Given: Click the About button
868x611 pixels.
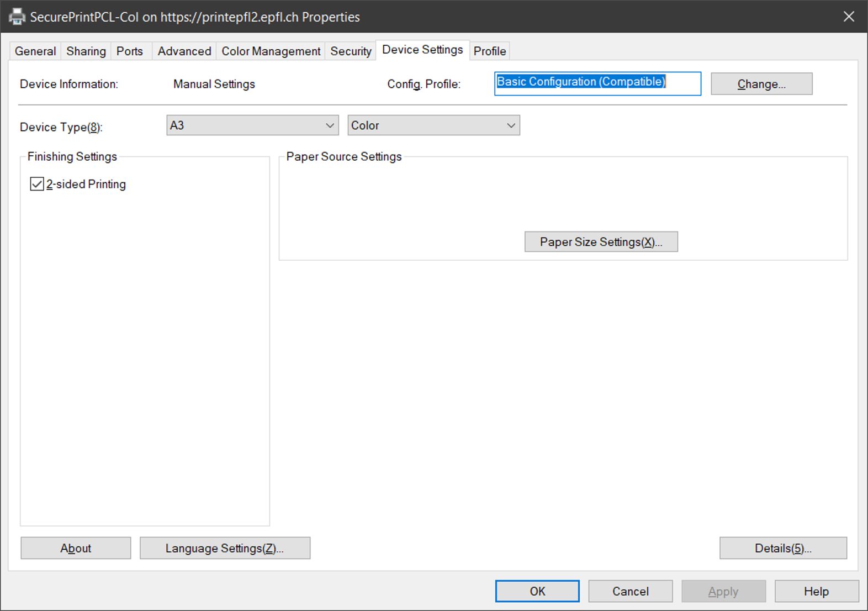Looking at the screenshot, I should point(76,548).
